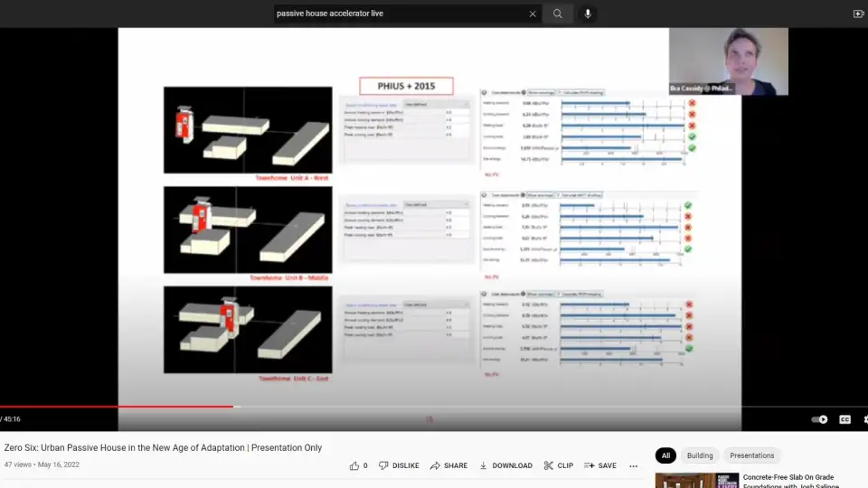868x488 pixels.
Task: Open the player settings gear
Action: point(864,419)
